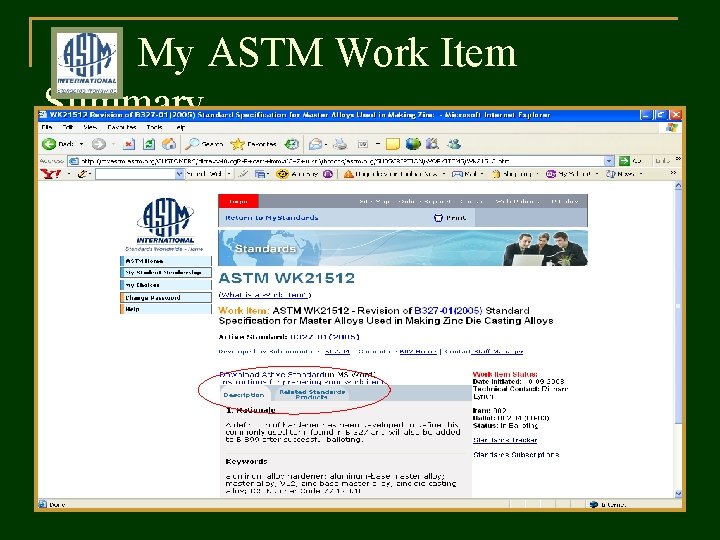This screenshot has width=720, height=540.
Task: Click the green Go arrow button
Action: (x=624, y=161)
